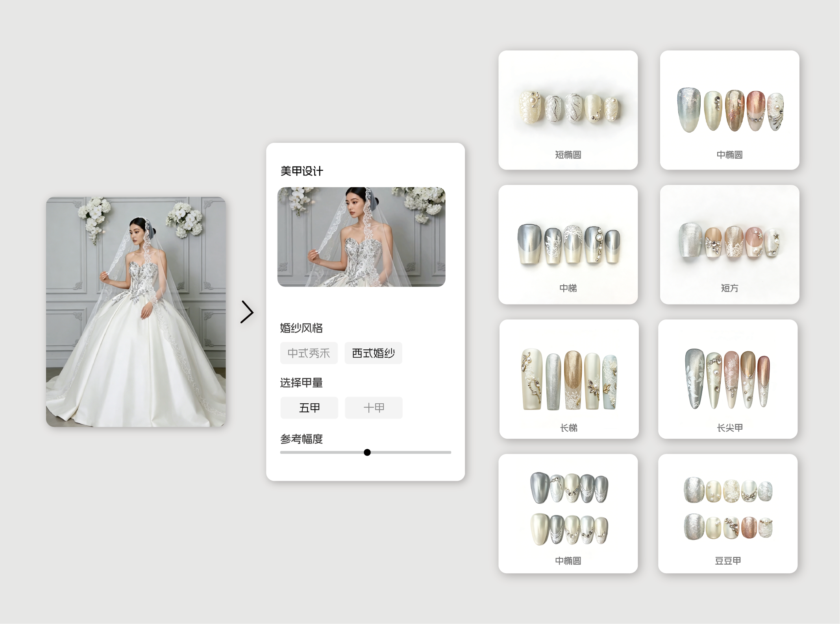Select the 短椭圆 nail design card
Screen dimensions: 840x624
tap(568, 110)
